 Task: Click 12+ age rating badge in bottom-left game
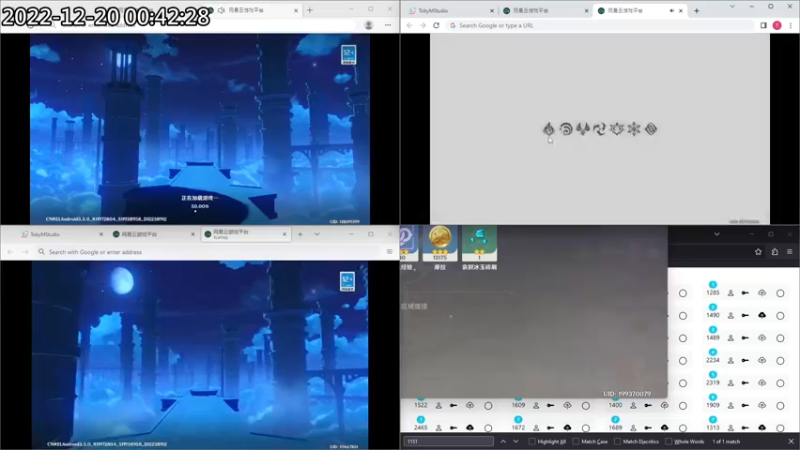[347, 282]
